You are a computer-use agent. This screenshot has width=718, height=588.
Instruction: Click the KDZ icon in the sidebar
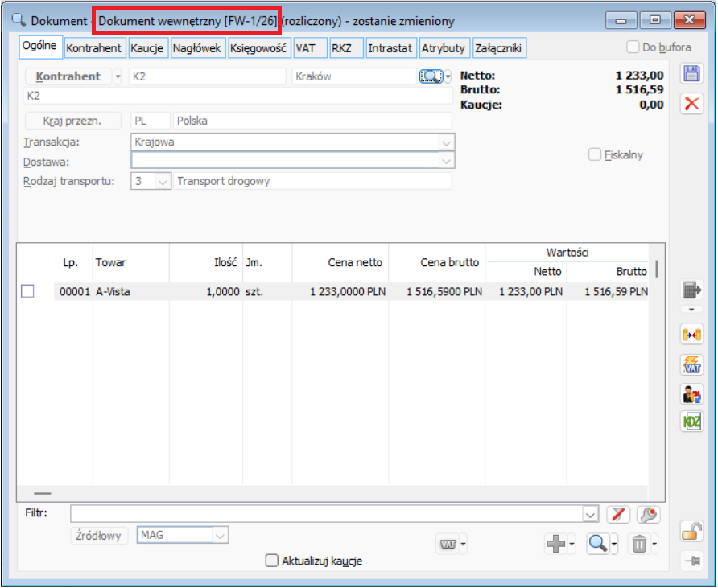tap(691, 421)
